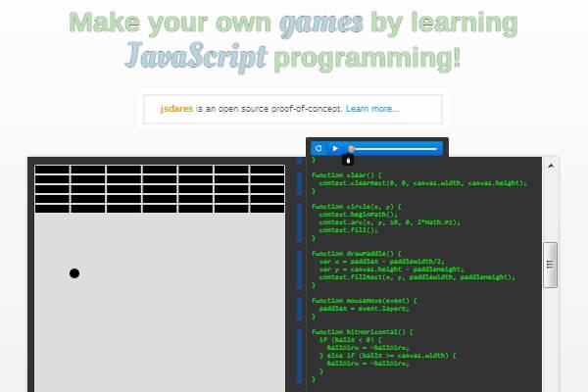Click the blue gutter bar beside function drawPaddle
Screen dimensions: 588x392
[299, 269]
